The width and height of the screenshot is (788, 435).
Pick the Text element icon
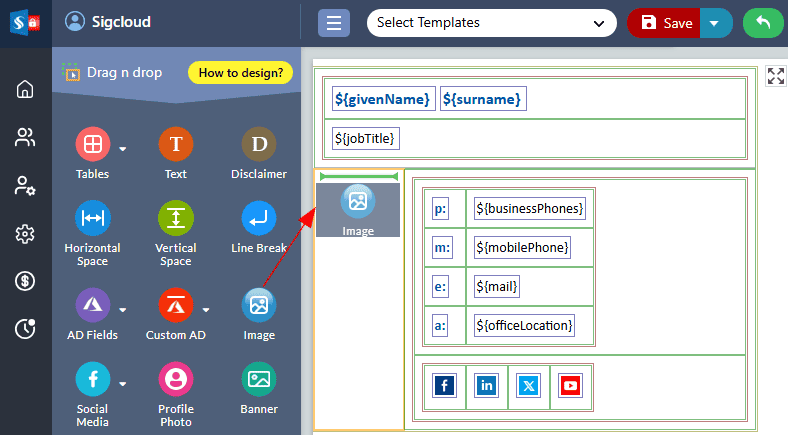tap(176, 145)
